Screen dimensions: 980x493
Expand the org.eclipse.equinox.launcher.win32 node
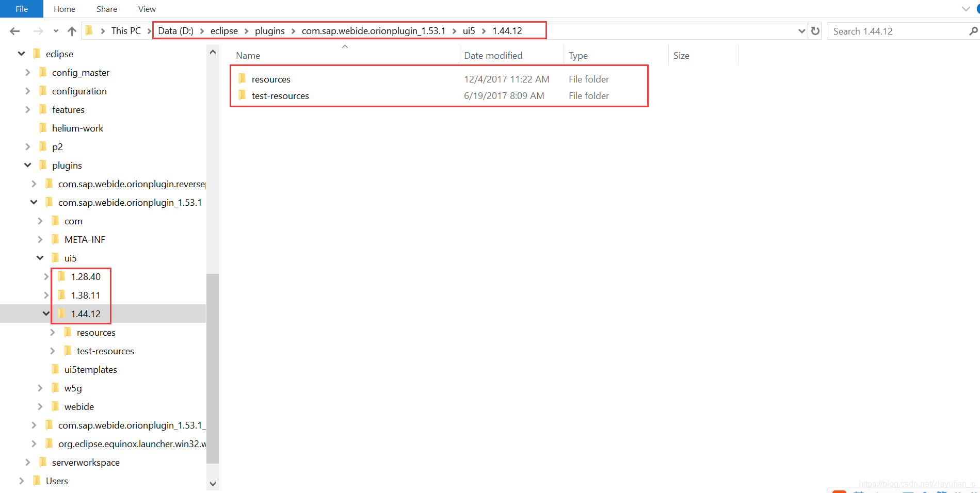pos(34,443)
